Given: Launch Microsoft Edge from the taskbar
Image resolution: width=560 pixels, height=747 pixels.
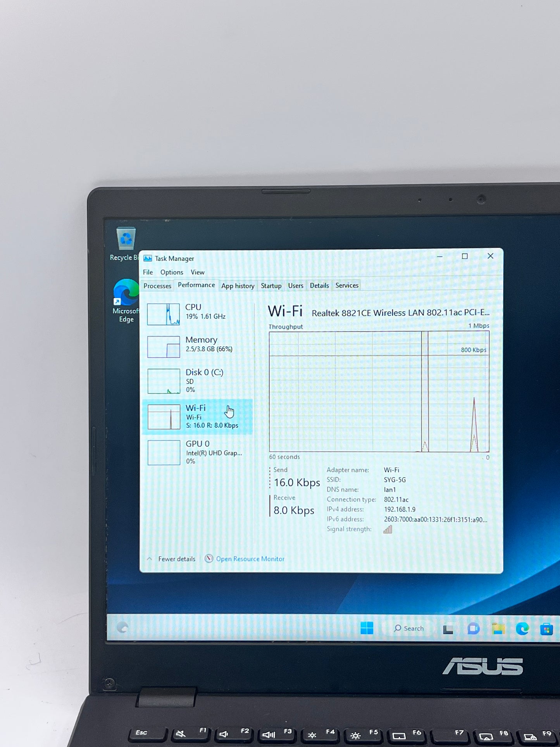Looking at the screenshot, I should (522, 629).
